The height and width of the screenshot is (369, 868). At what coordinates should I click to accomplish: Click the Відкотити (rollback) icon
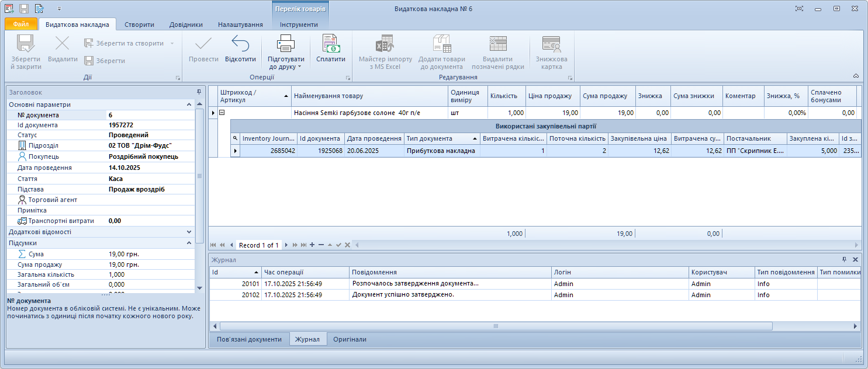(x=240, y=44)
